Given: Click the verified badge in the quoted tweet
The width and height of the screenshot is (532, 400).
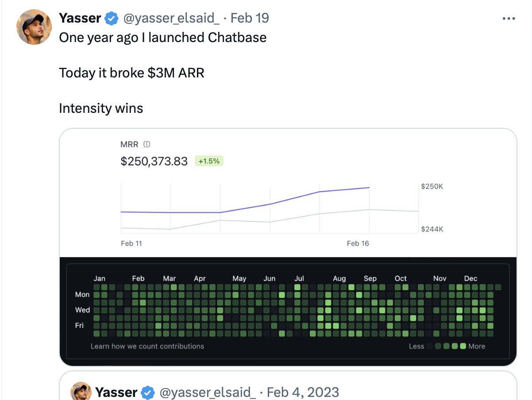Looking at the screenshot, I should (x=147, y=392).
